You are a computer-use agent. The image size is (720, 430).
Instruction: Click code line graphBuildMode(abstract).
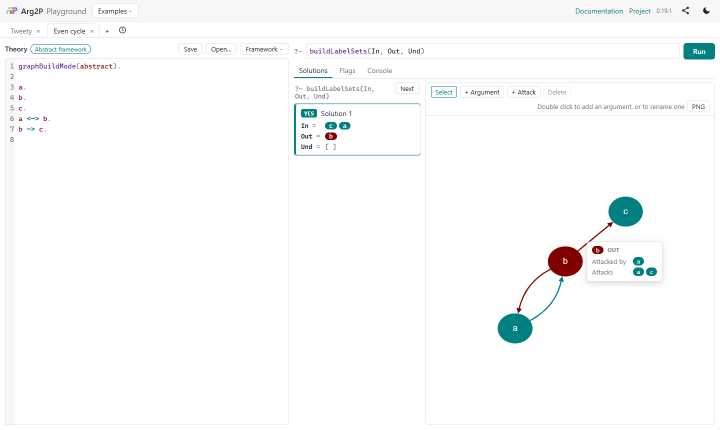(x=69, y=66)
